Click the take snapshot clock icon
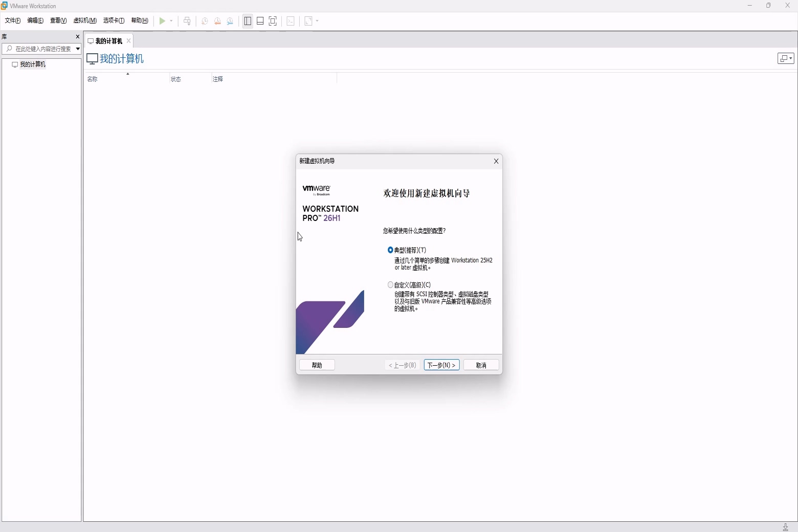The width and height of the screenshot is (798, 532). [x=205, y=21]
